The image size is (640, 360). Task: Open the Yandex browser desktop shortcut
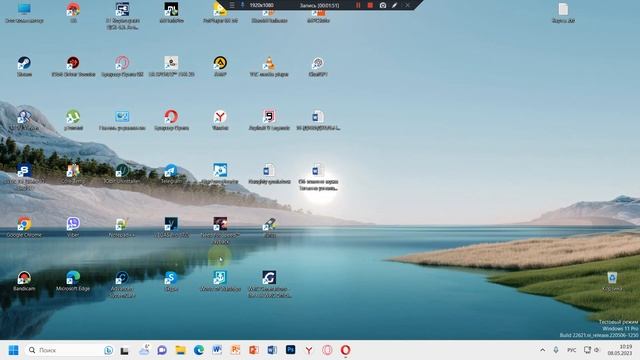point(220,120)
